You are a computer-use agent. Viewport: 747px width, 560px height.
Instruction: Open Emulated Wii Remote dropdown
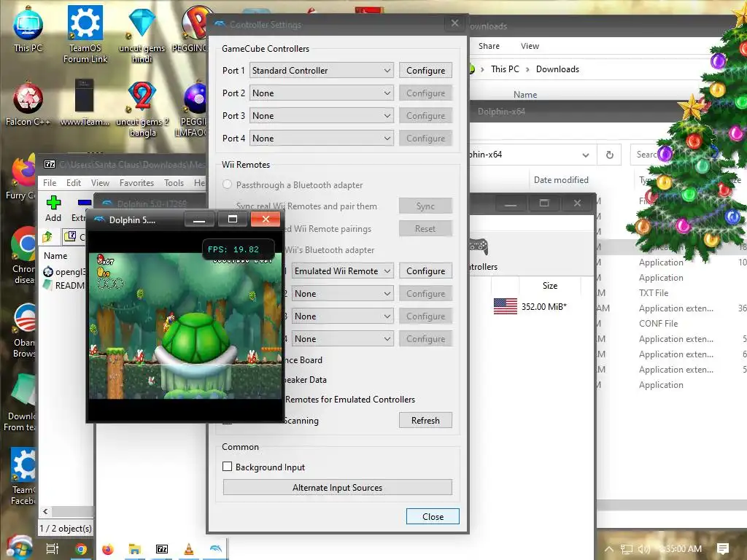[343, 271]
